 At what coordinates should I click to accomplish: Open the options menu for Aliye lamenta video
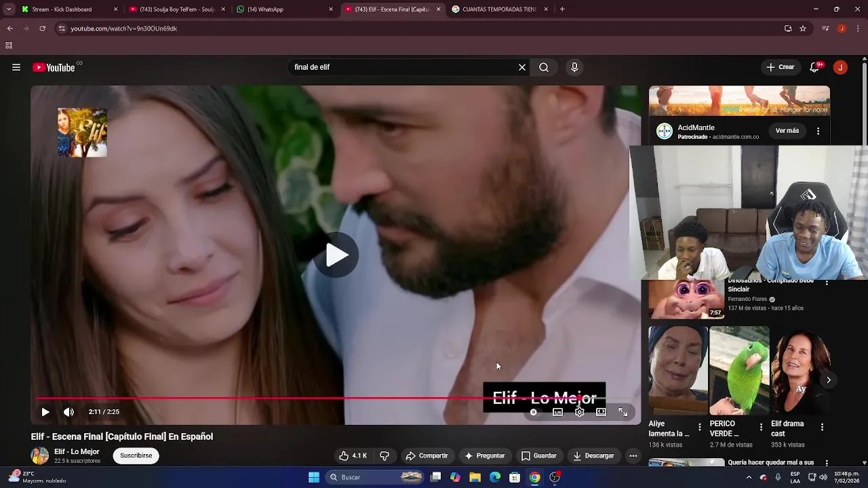tap(700, 427)
